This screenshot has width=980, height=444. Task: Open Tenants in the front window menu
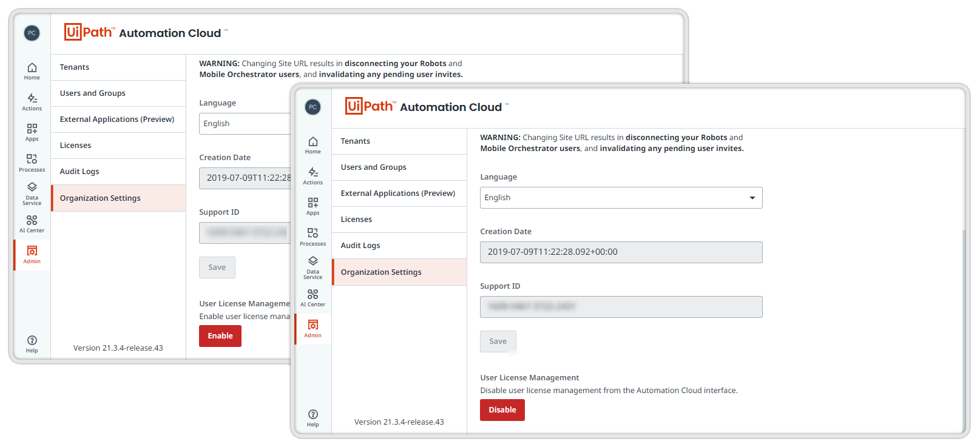tap(399, 141)
